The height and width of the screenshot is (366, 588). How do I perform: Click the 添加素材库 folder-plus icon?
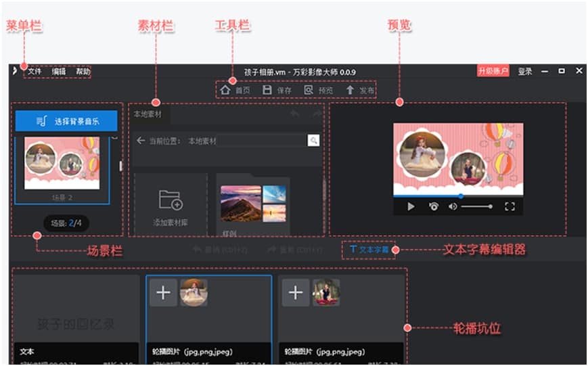[x=170, y=200]
